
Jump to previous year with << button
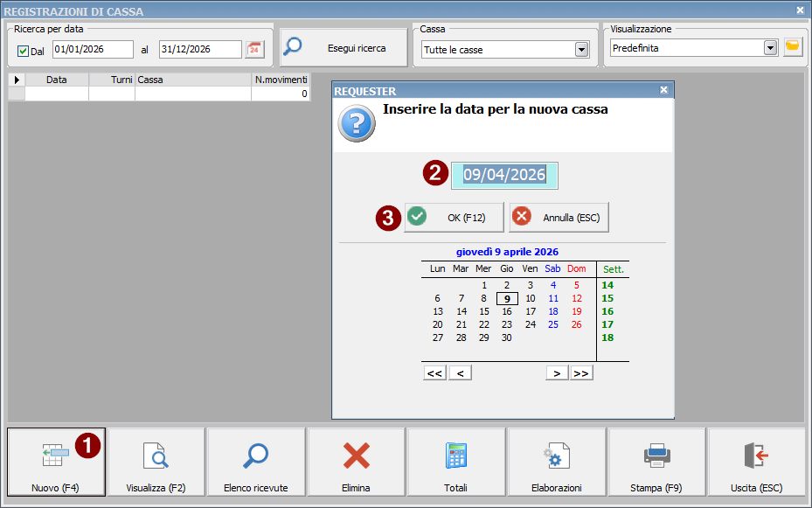point(434,373)
